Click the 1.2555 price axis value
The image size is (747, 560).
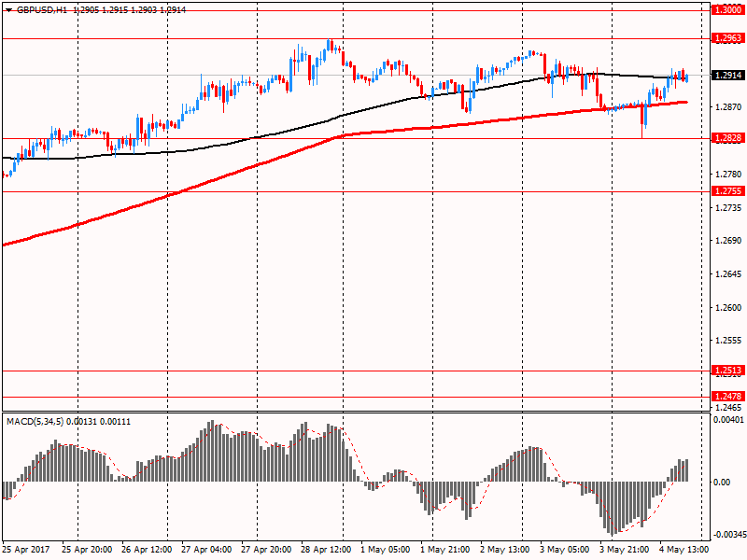tap(728, 341)
